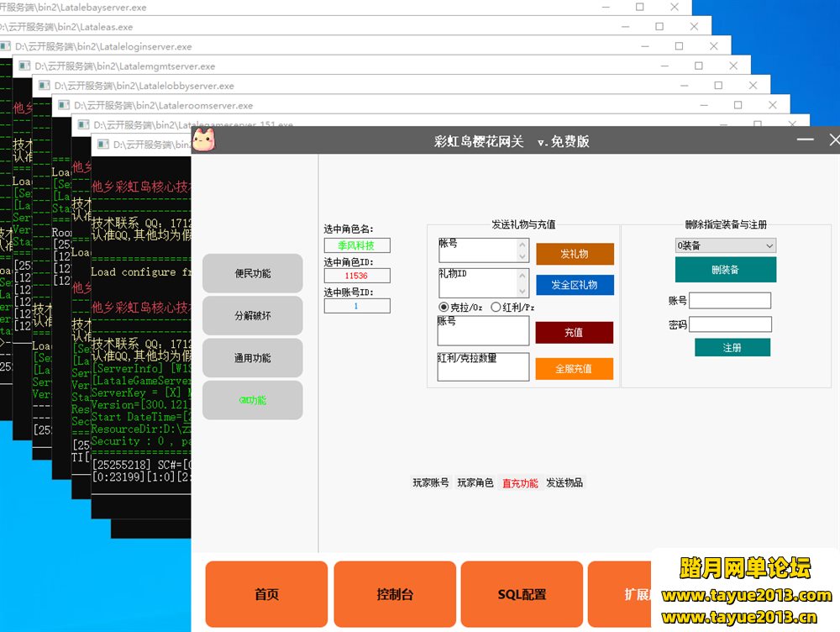
Task: Open the 分解破坏 section in the sidebar
Action: coord(252,316)
